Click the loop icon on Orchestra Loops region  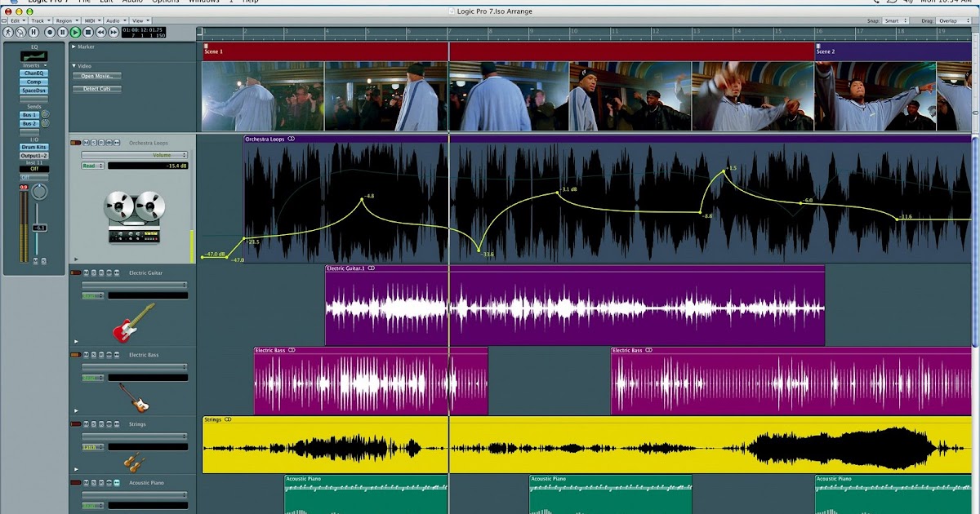(292, 139)
